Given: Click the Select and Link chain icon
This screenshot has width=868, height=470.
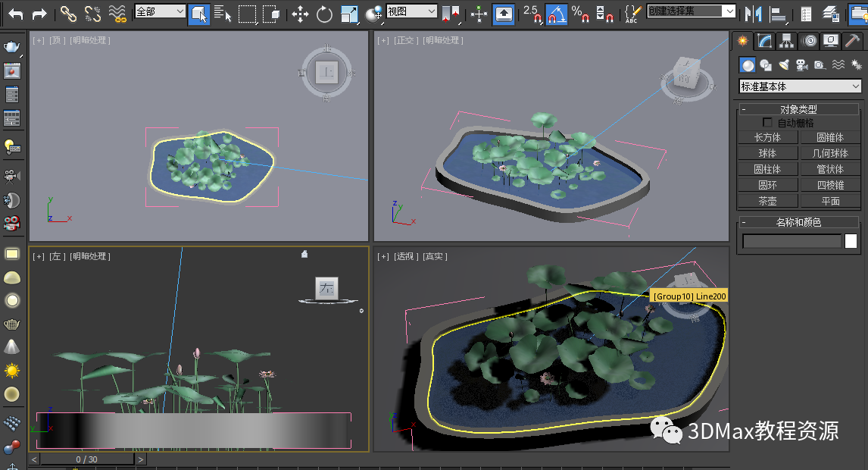Looking at the screenshot, I should point(68,13).
